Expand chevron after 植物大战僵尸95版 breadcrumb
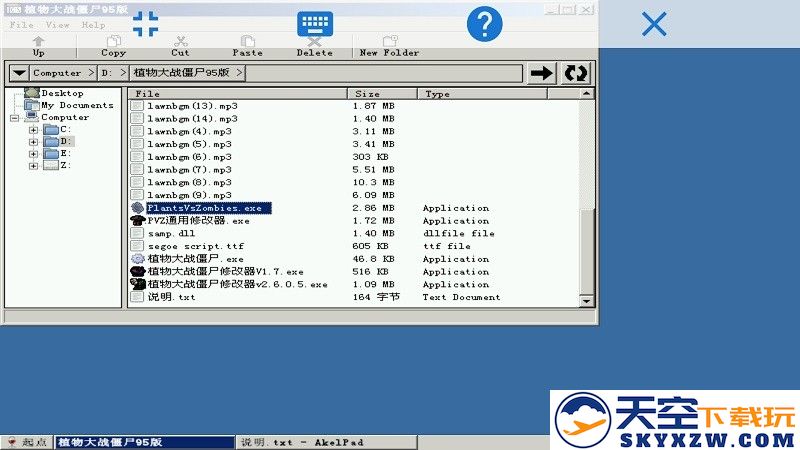This screenshot has width=800, height=450. pyautogui.click(x=239, y=73)
